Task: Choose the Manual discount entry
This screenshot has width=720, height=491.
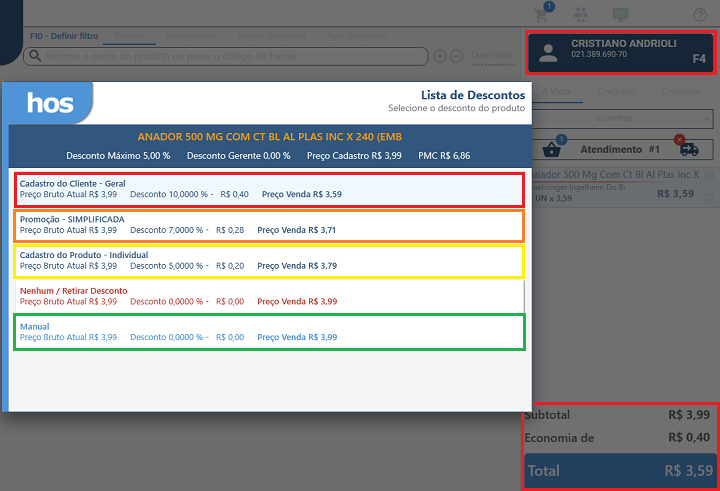Action: coord(268,332)
